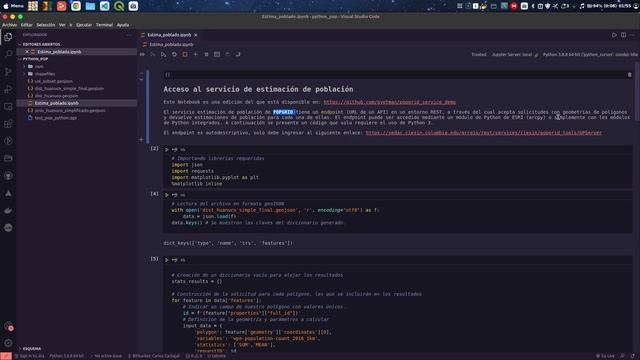Open the Ejecutar menu
The width and height of the screenshot is (640, 360).
[x=84, y=25]
